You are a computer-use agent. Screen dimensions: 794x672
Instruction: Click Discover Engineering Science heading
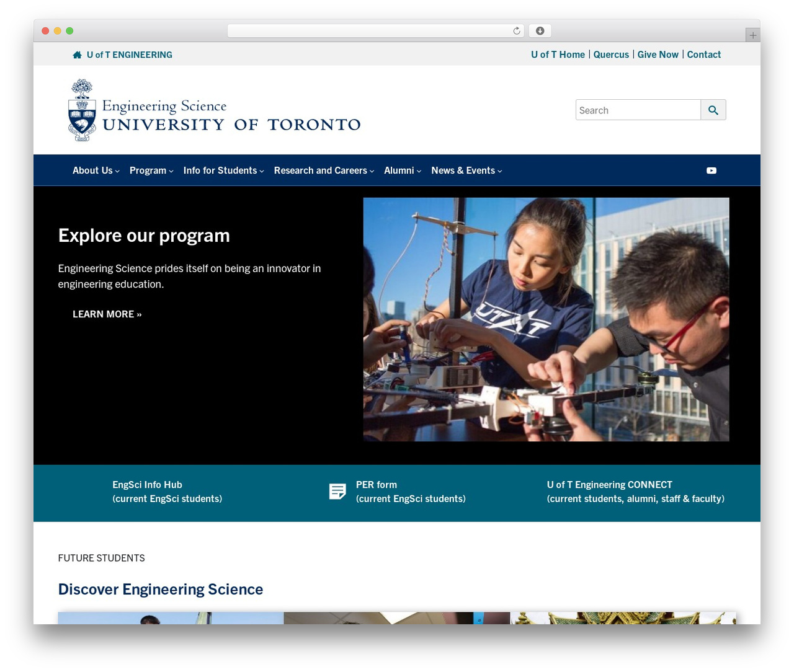161,590
